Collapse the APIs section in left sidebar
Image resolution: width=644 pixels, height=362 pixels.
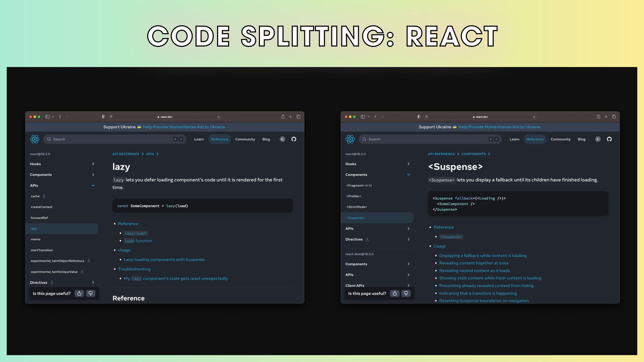pyautogui.click(x=93, y=185)
